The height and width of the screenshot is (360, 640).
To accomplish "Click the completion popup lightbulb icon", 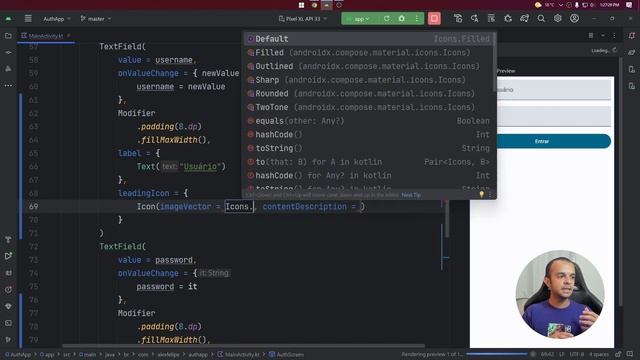I will coord(482,195).
